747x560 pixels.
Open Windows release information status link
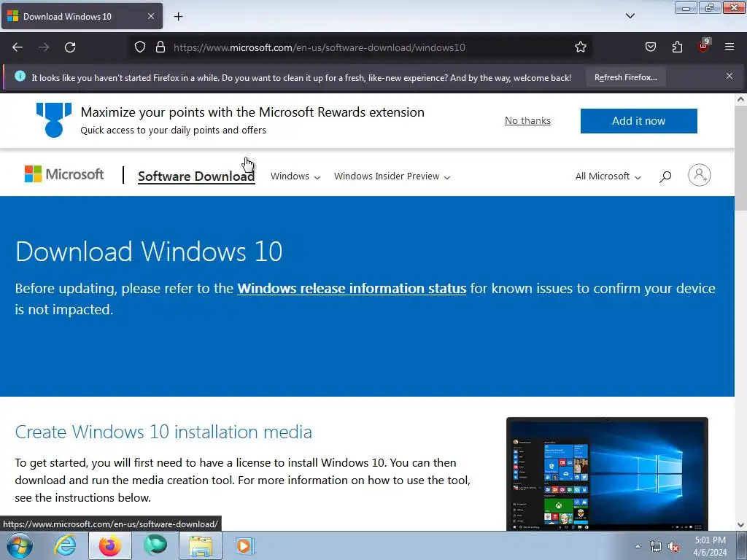tap(352, 289)
